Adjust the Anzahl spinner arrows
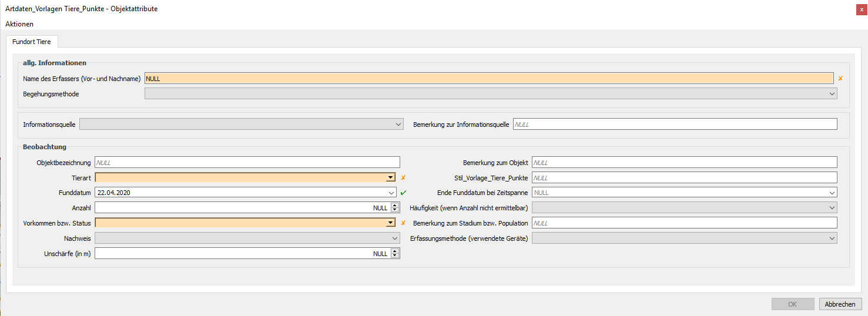Viewport: 868px width, 316px height. pos(395,208)
